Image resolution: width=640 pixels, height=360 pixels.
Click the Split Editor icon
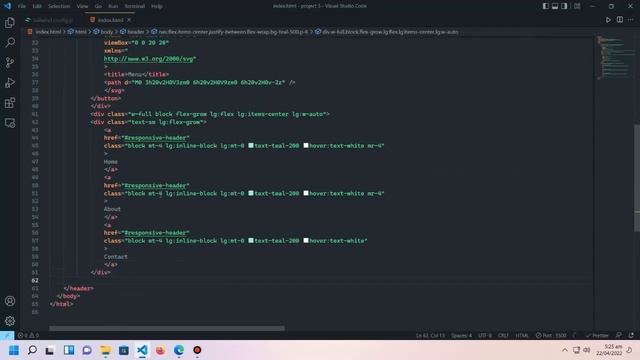click(x=620, y=20)
